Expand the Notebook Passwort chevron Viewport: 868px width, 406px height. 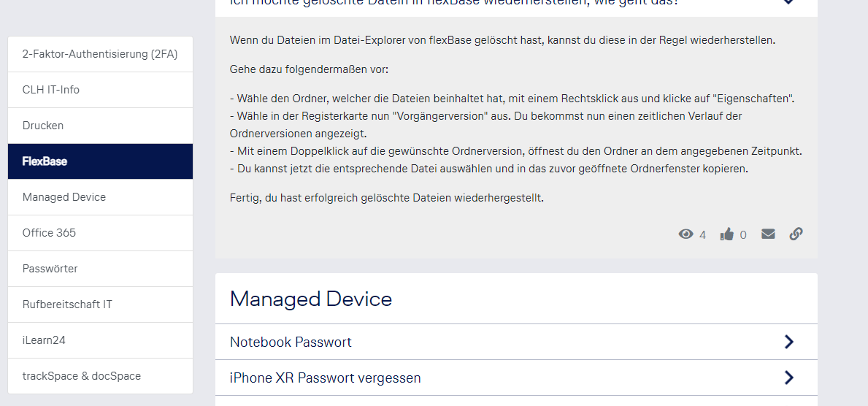(788, 342)
